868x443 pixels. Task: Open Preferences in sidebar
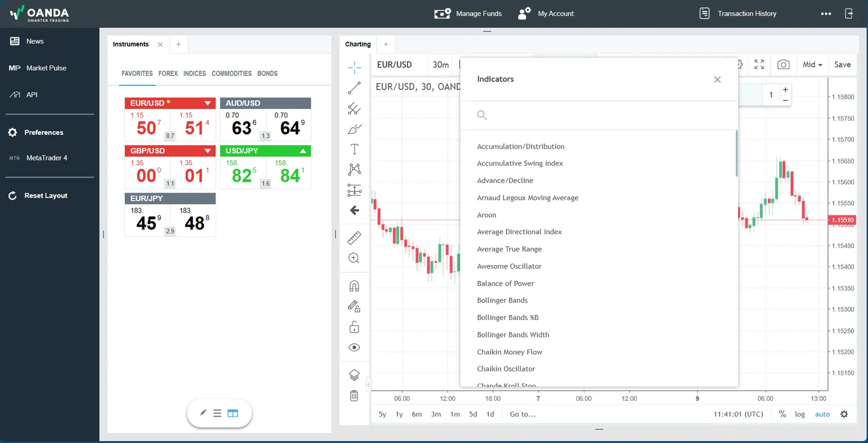coord(36,132)
